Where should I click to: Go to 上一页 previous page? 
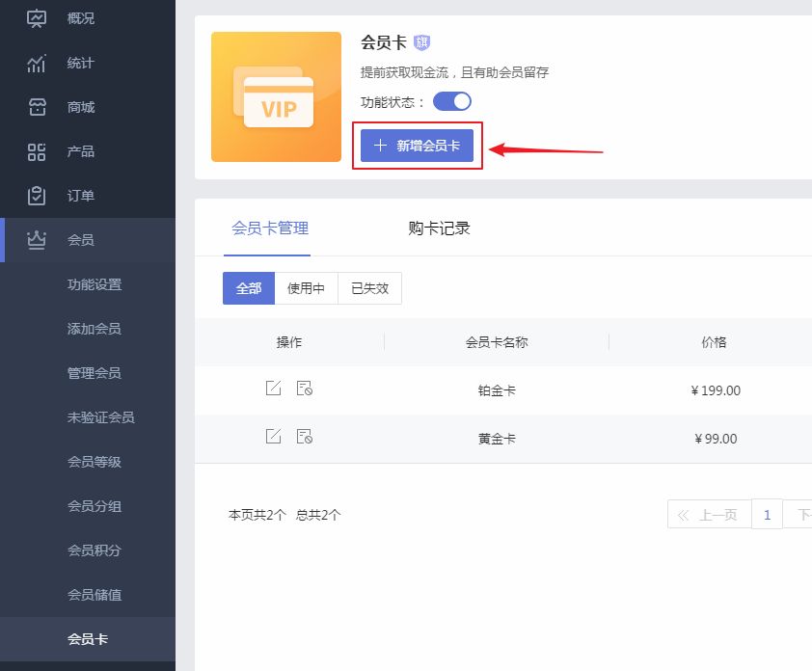click(707, 515)
